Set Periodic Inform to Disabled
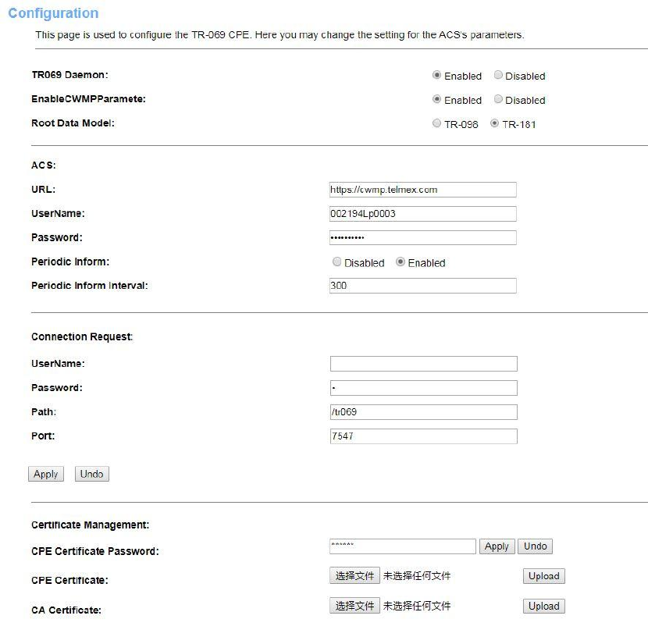648x644 pixels. pos(336,262)
